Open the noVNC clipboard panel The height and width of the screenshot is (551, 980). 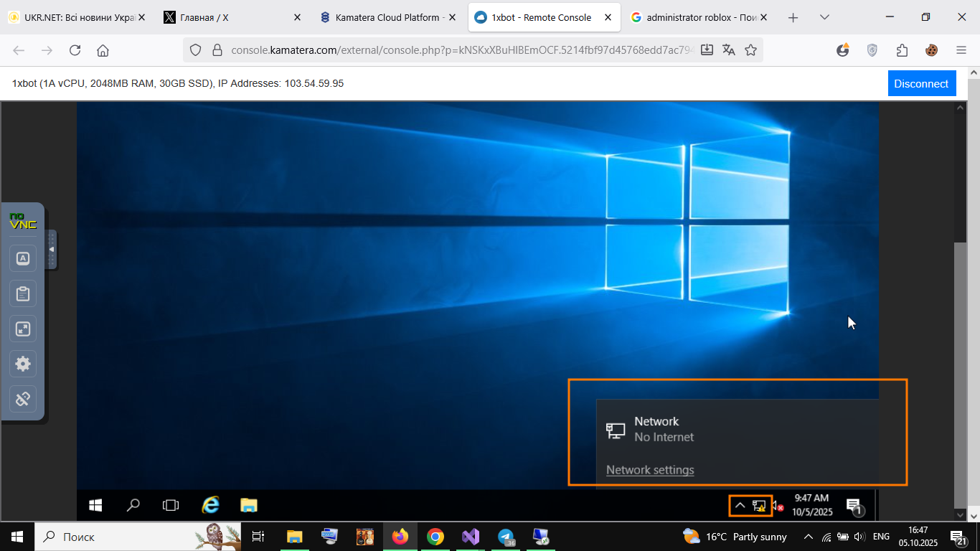pos(23,293)
